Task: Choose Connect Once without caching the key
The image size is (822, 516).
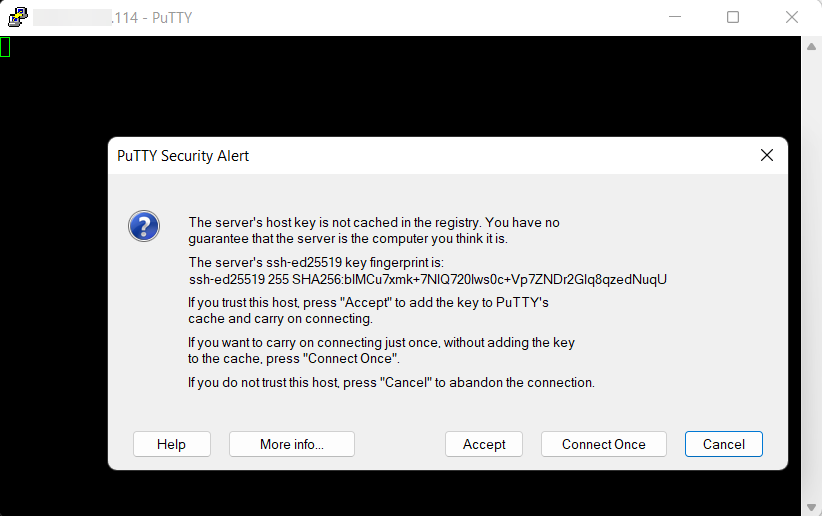Action: click(x=603, y=444)
